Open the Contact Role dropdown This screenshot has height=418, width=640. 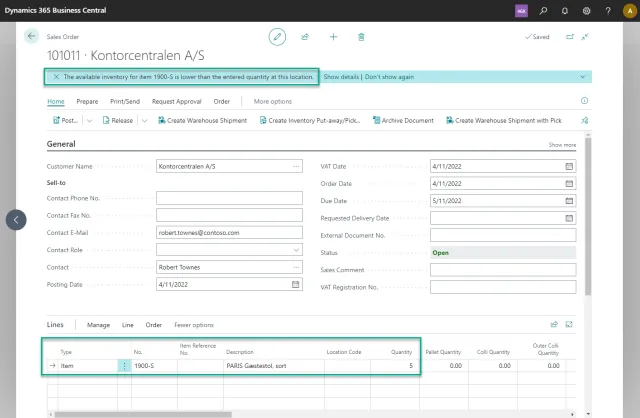pyautogui.click(x=296, y=250)
